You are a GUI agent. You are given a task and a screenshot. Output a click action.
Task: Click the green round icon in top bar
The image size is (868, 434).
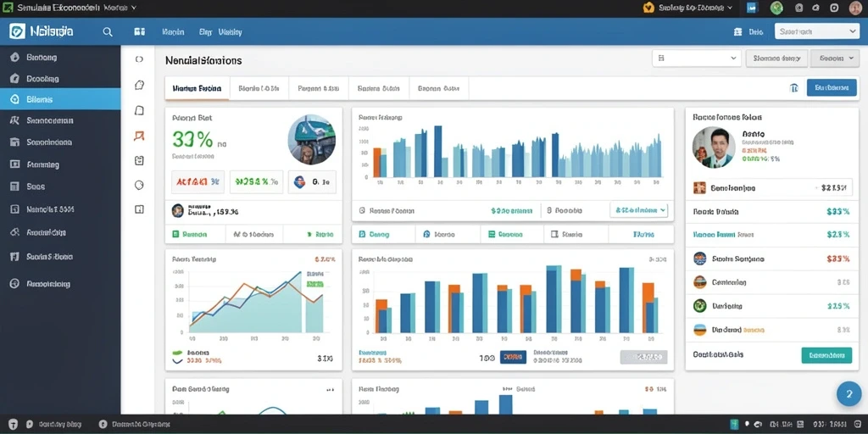coord(776,8)
